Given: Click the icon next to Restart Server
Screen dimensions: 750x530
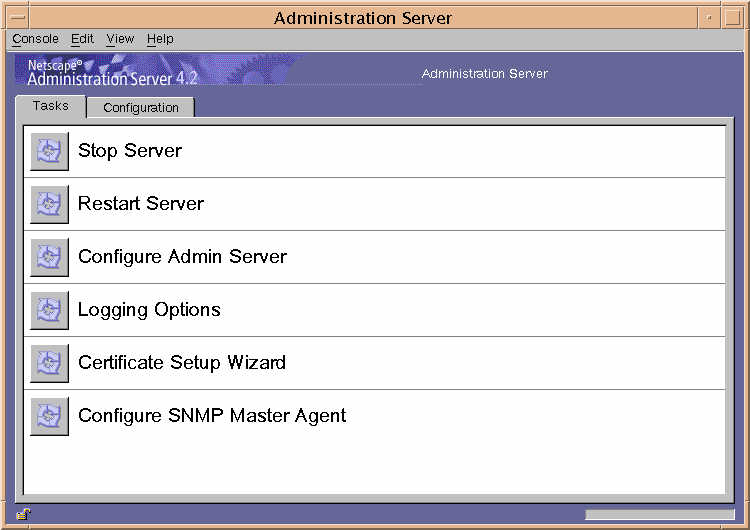Looking at the screenshot, I should 49,204.
